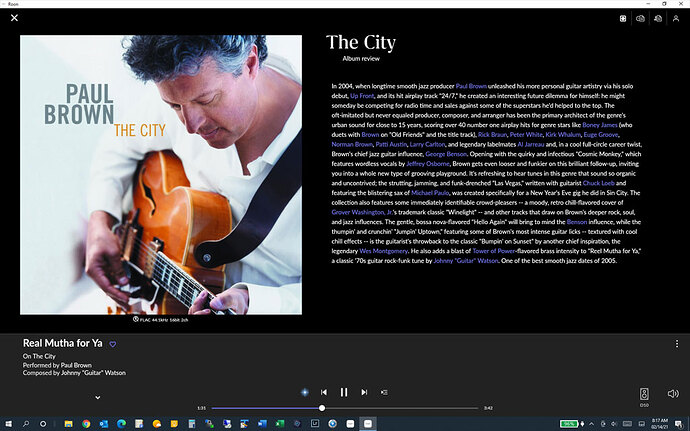Toggle the heart favorite next to Real Mutha for Ya
The height and width of the screenshot is (431, 690).
point(113,344)
